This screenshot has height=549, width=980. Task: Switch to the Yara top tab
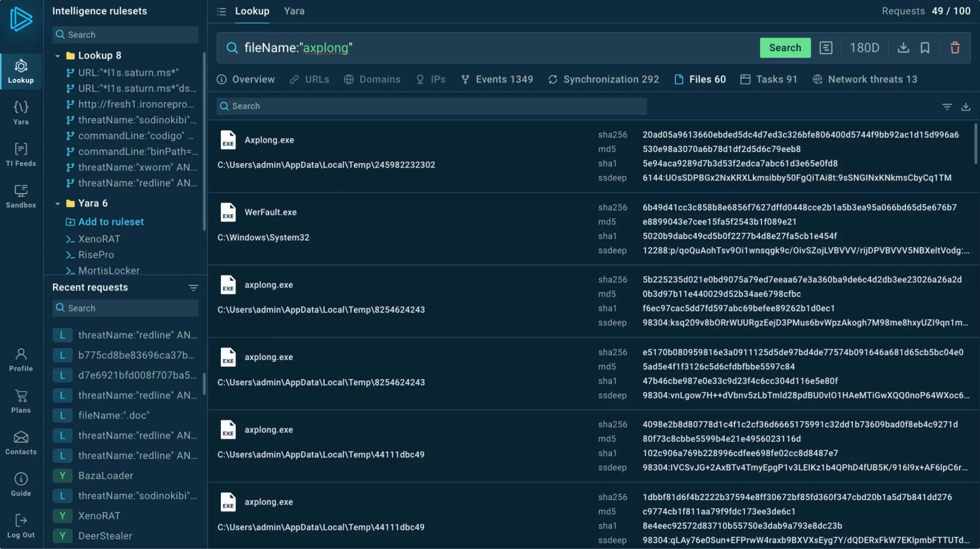pos(294,11)
